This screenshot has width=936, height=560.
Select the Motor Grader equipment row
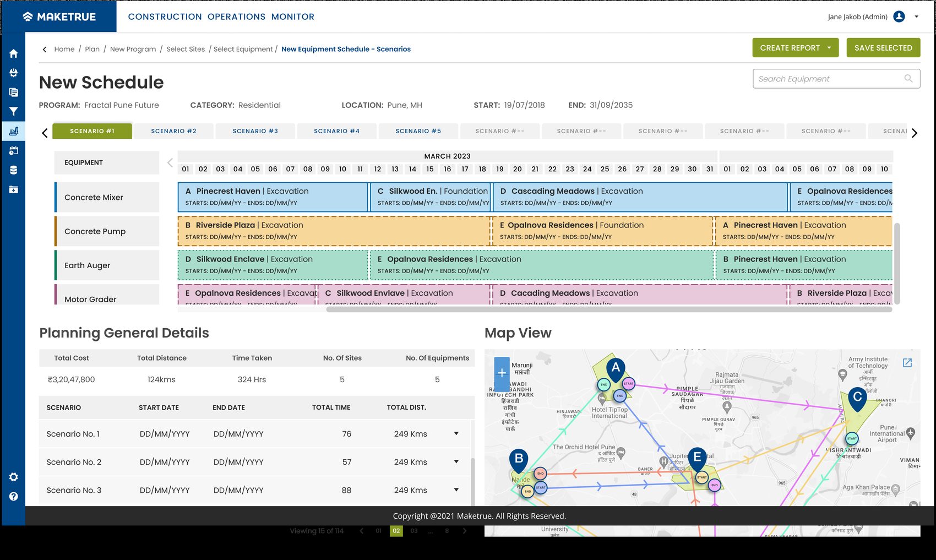107,295
